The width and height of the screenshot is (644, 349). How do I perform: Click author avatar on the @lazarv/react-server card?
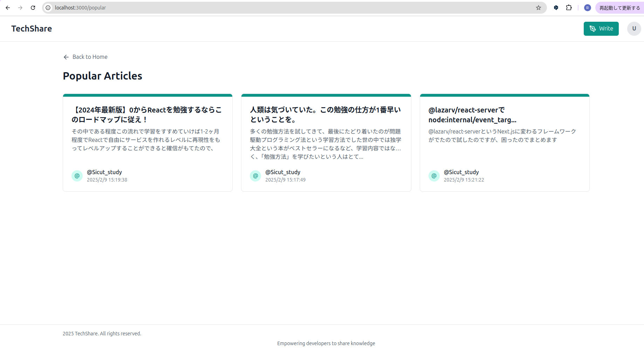434,176
